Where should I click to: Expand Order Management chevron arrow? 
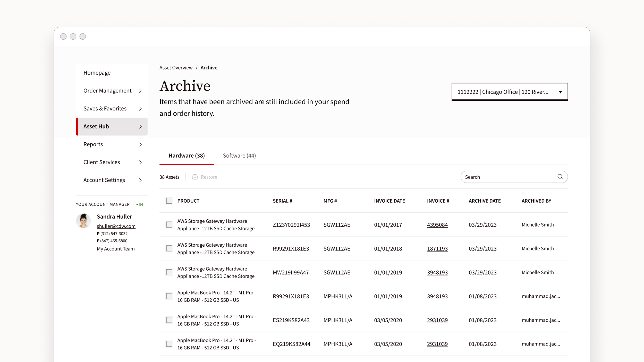click(x=140, y=91)
